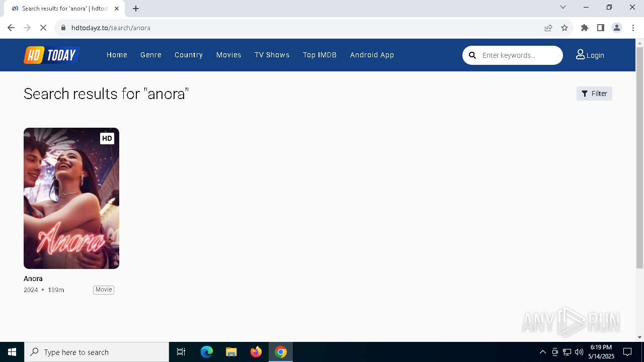Open the Genre menu
Viewport: 644px width, 362px height.
pyautogui.click(x=151, y=55)
